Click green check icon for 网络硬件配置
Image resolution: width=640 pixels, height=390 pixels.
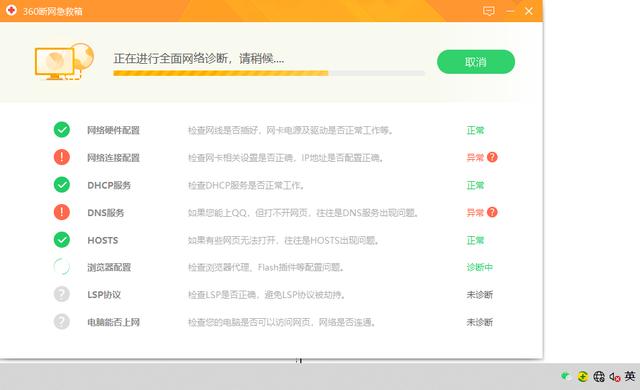click(62, 130)
